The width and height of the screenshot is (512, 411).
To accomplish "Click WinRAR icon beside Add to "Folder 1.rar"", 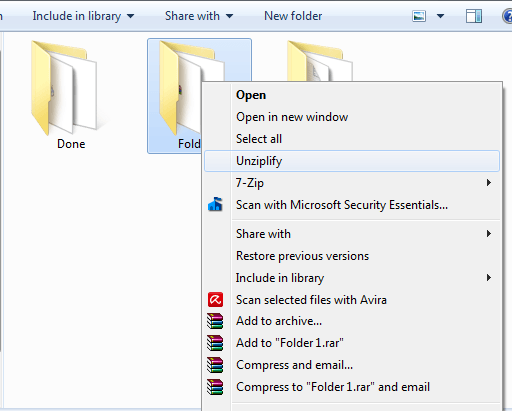I will click(x=215, y=343).
